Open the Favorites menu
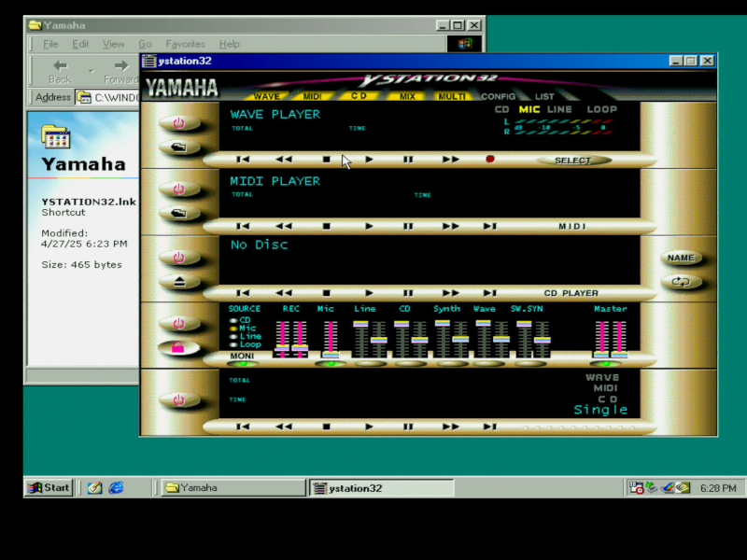Screen dimensions: 747x560 pos(185,44)
